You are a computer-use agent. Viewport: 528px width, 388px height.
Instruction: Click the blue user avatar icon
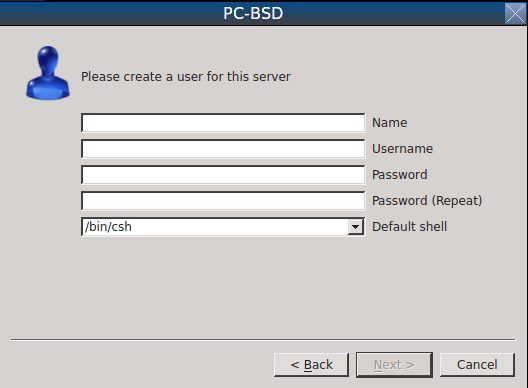coord(48,73)
